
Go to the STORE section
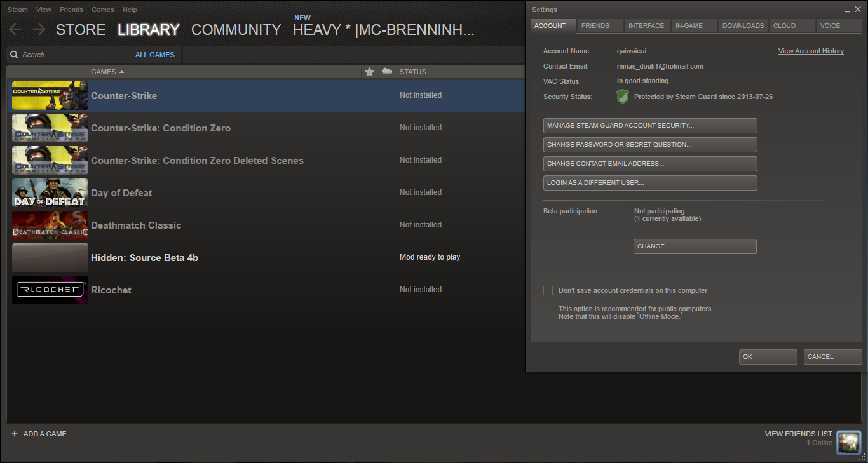pos(81,30)
